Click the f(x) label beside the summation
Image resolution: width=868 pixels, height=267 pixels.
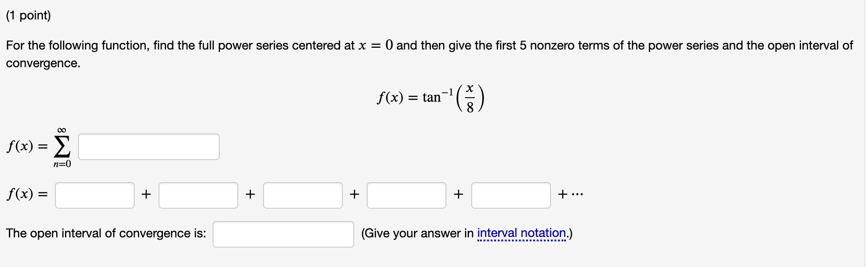pyautogui.click(x=24, y=147)
